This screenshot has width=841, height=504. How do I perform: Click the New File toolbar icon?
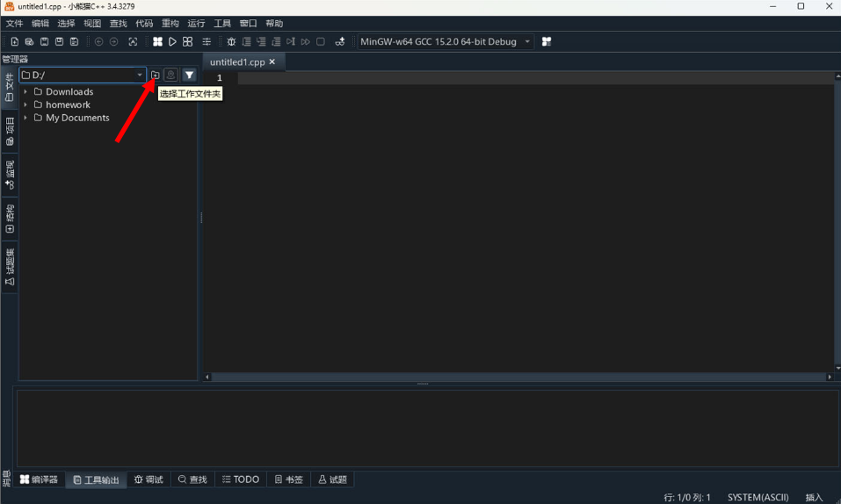[15, 41]
